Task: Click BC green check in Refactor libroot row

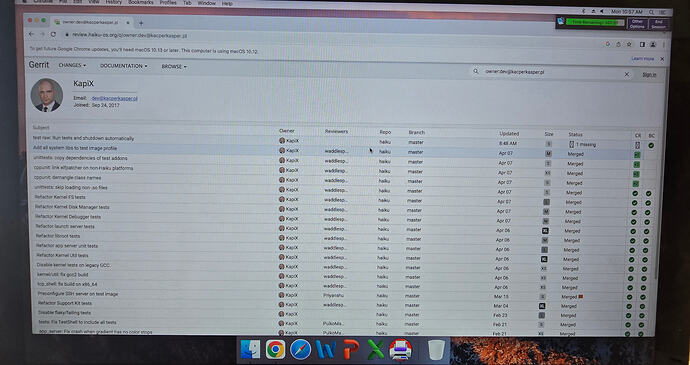Action: (x=646, y=241)
